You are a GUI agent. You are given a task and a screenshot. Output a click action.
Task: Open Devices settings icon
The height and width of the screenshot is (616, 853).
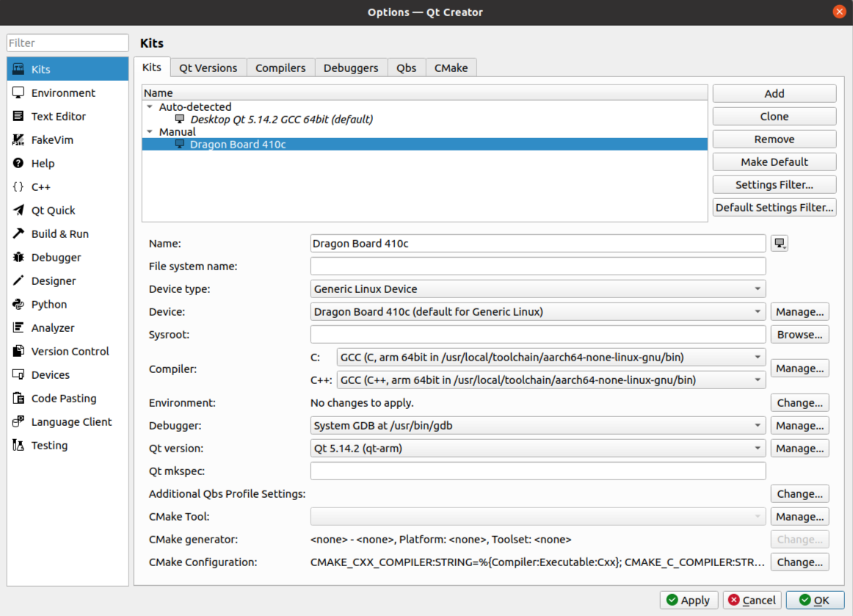(x=18, y=374)
